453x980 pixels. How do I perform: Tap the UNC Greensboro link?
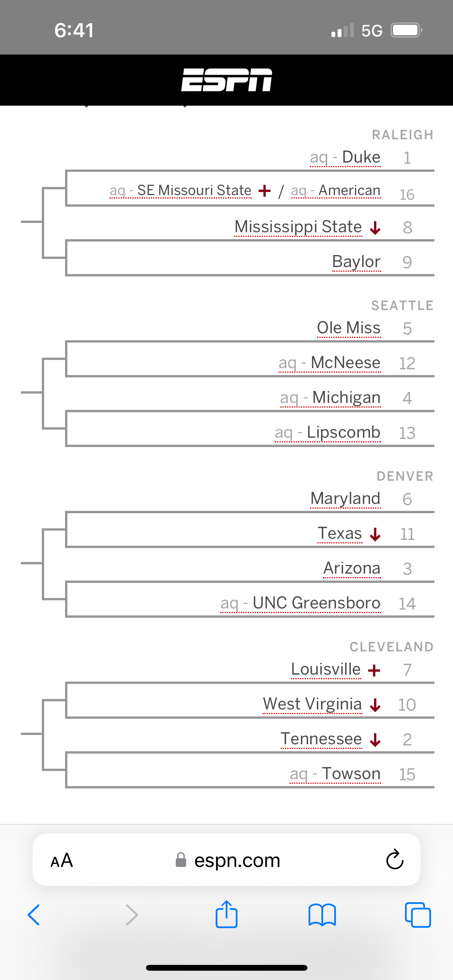click(316, 603)
